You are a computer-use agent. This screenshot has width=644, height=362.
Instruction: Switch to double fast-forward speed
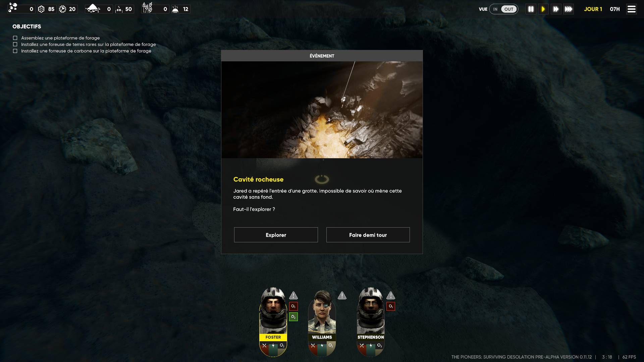point(556,9)
